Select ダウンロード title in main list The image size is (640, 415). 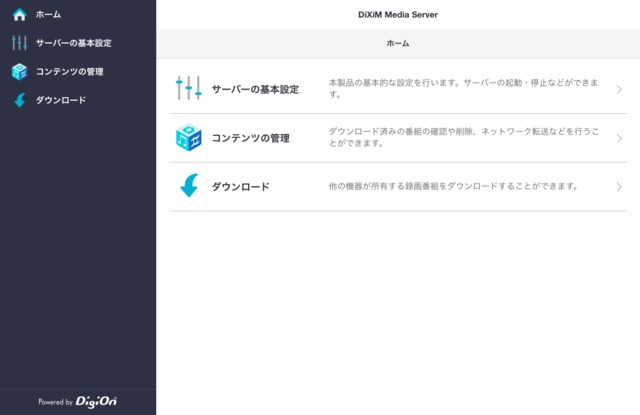[240, 187]
